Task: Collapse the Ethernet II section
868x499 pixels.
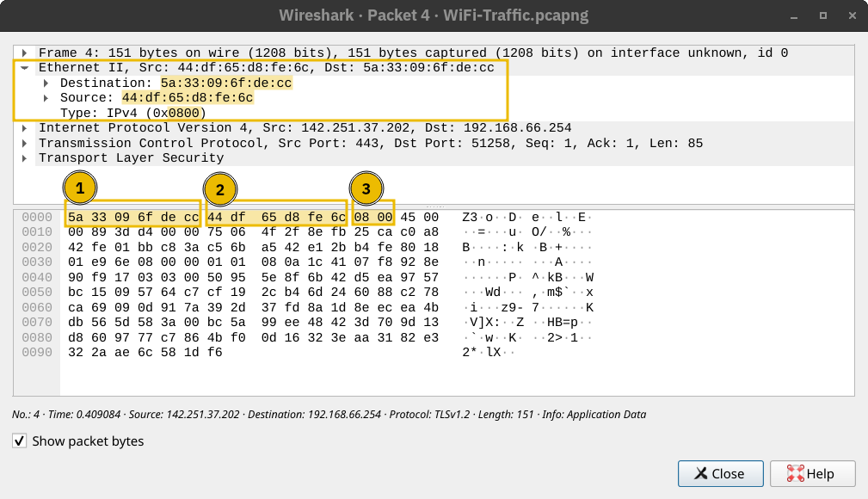Action: (26, 68)
